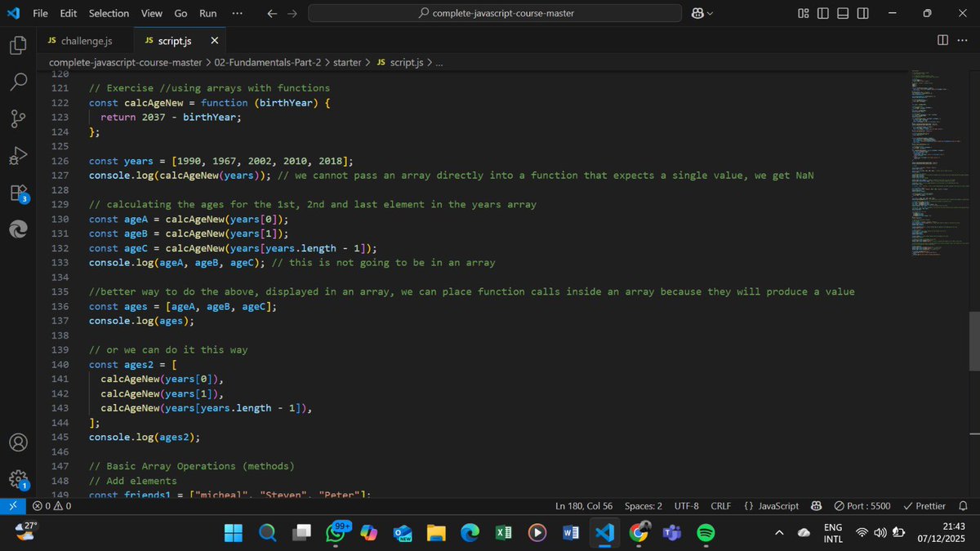Open the Edge tools activity bar icon
Viewport: 980px width, 551px height.
[x=18, y=230]
